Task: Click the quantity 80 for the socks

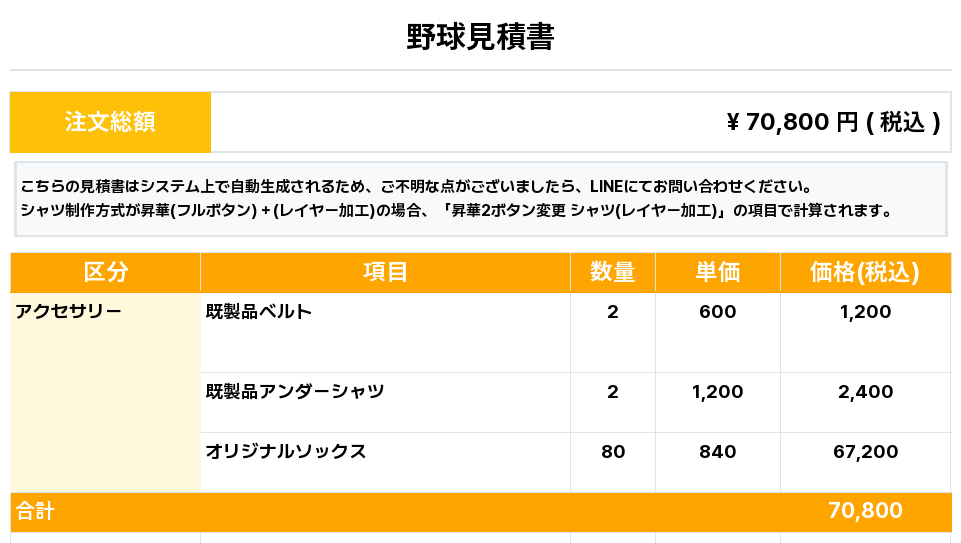Action: coord(613,452)
